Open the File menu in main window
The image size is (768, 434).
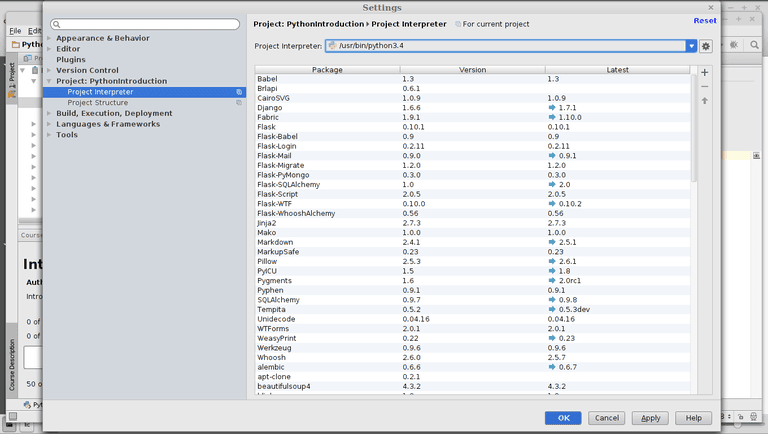[15, 31]
